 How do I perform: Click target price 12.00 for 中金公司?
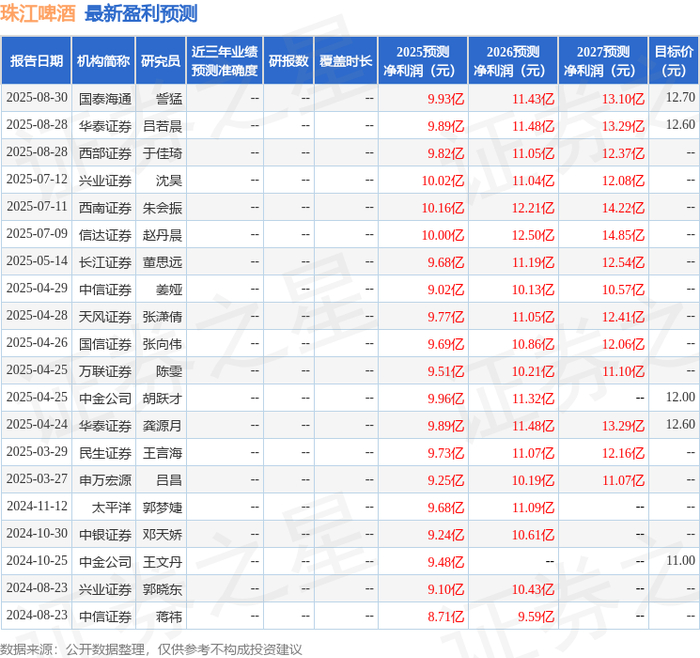(680, 397)
